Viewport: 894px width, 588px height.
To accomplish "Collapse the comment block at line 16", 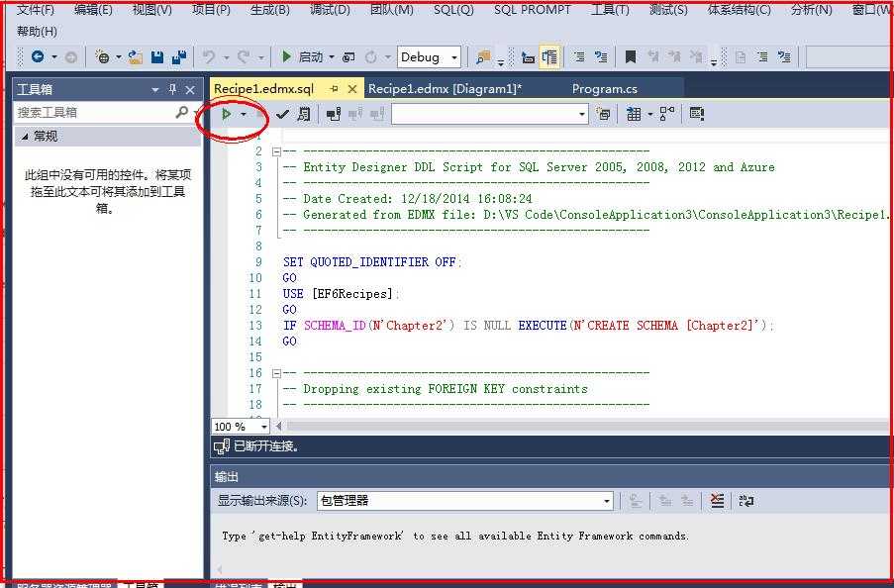I will [276, 373].
